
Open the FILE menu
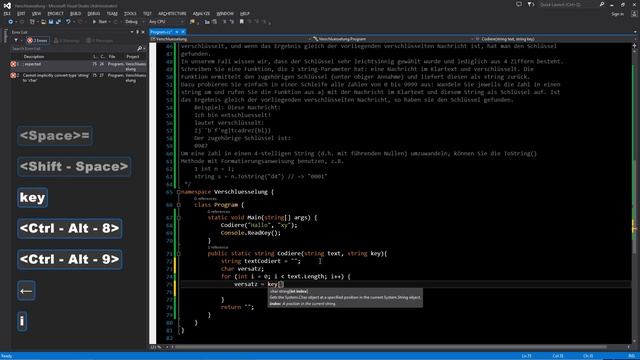pyautogui.click(x=7, y=13)
